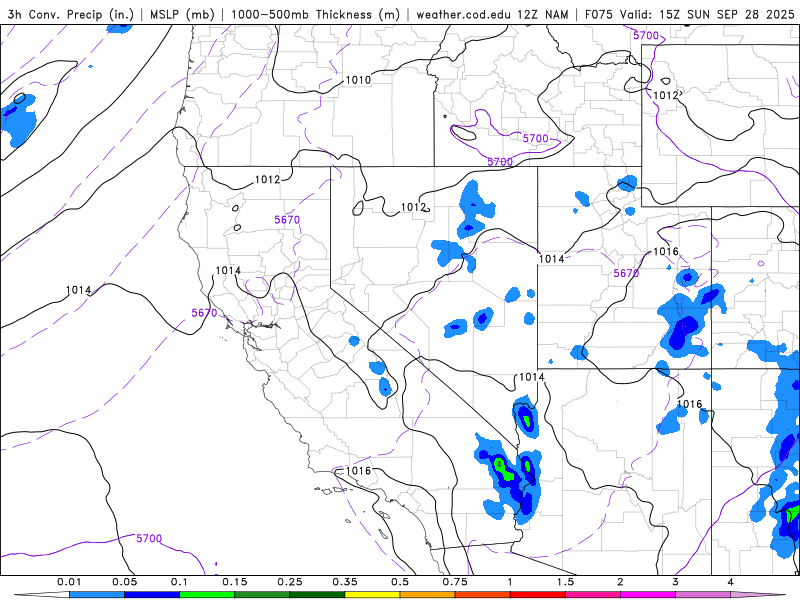Screen dimensions: 800x600
Task: Click the '1010' isobar label
Action: point(358,80)
